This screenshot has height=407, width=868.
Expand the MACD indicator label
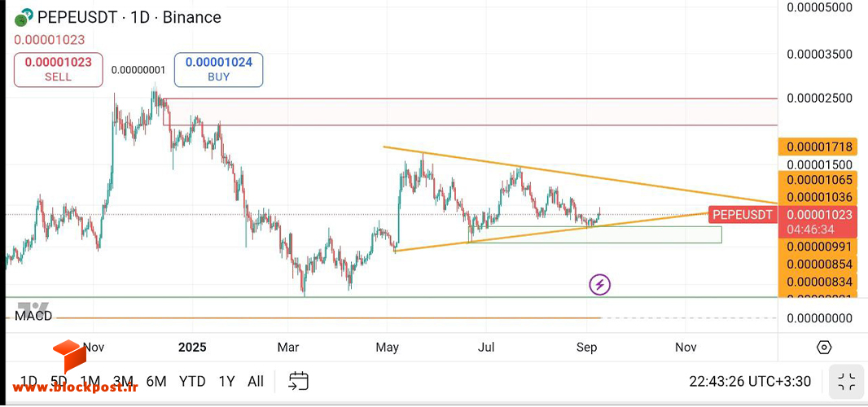(x=33, y=317)
